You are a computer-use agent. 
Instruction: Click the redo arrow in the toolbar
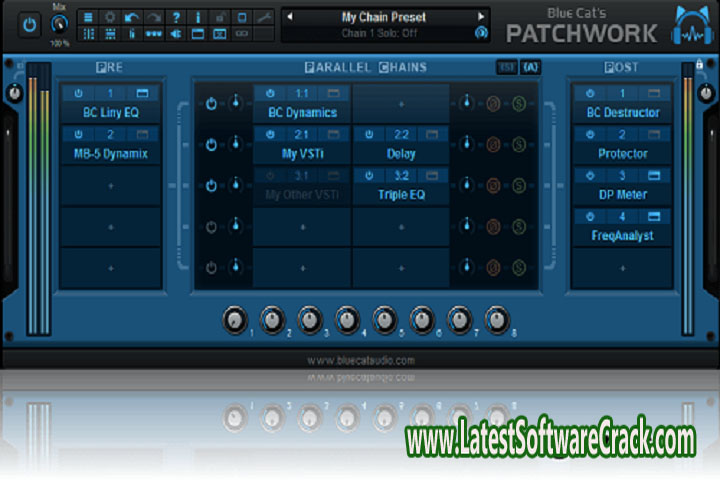click(153, 17)
